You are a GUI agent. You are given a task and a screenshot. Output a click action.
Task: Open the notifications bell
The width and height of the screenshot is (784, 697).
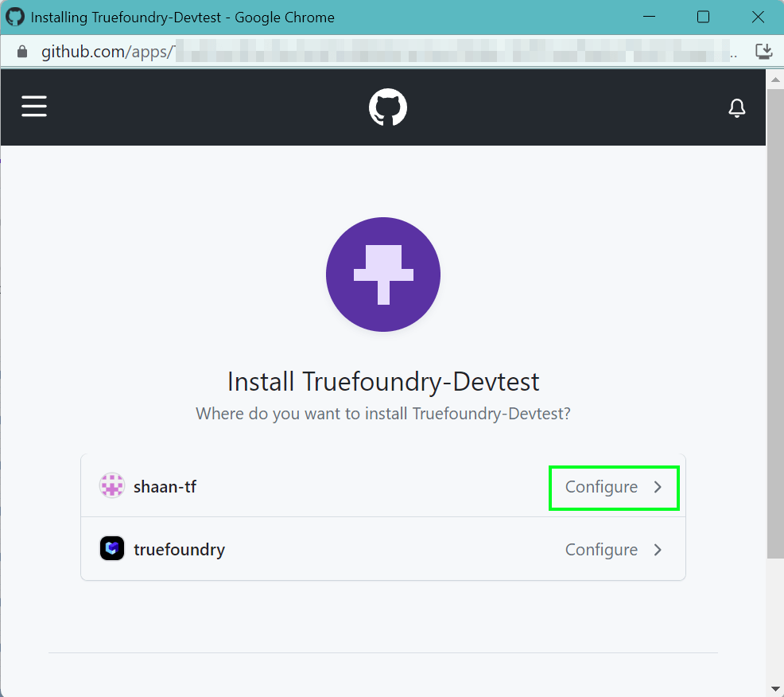click(736, 107)
